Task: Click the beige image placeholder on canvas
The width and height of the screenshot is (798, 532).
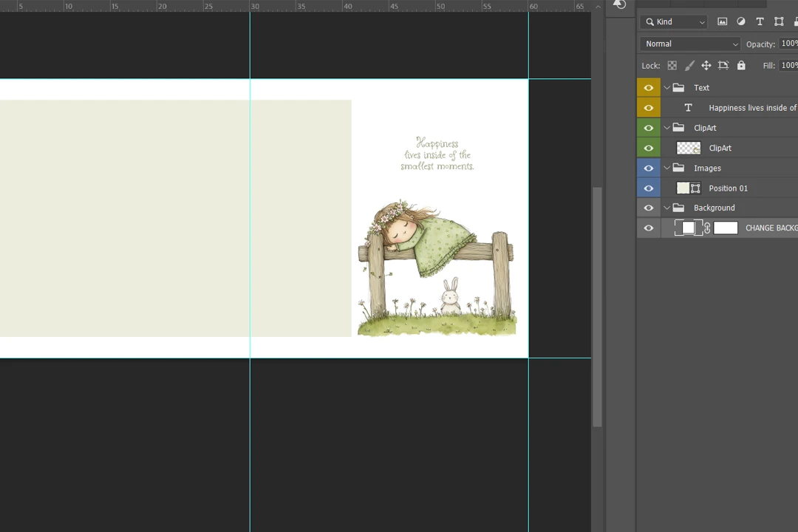Action: click(x=176, y=218)
